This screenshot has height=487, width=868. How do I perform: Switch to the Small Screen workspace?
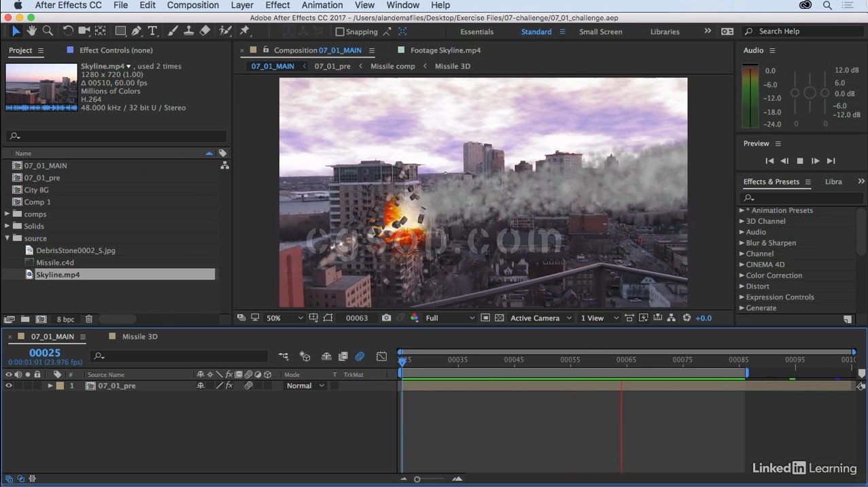point(600,31)
